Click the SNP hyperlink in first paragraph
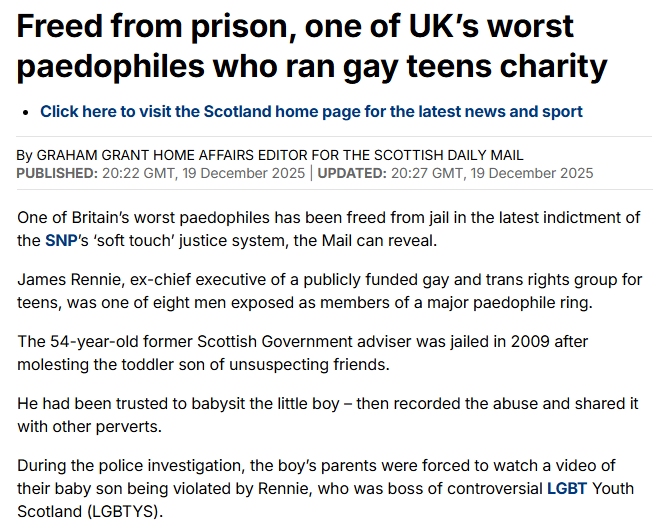This screenshot has width=669, height=532. pos(58,241)
